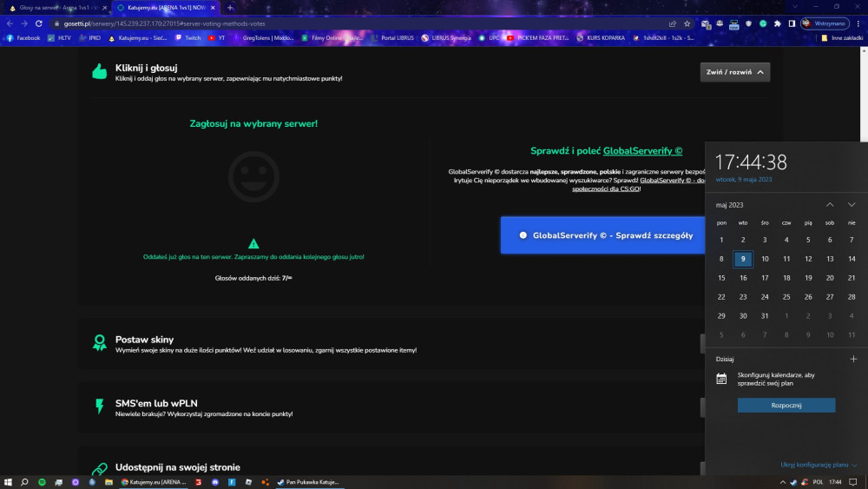
Task: Open the HLTV bookmark
Action: (x=59, y=38)
